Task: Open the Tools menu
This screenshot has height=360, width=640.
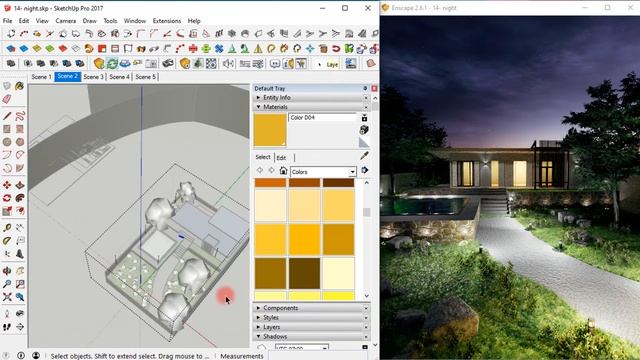Action: pyautogui.click(x=110, y=20)
